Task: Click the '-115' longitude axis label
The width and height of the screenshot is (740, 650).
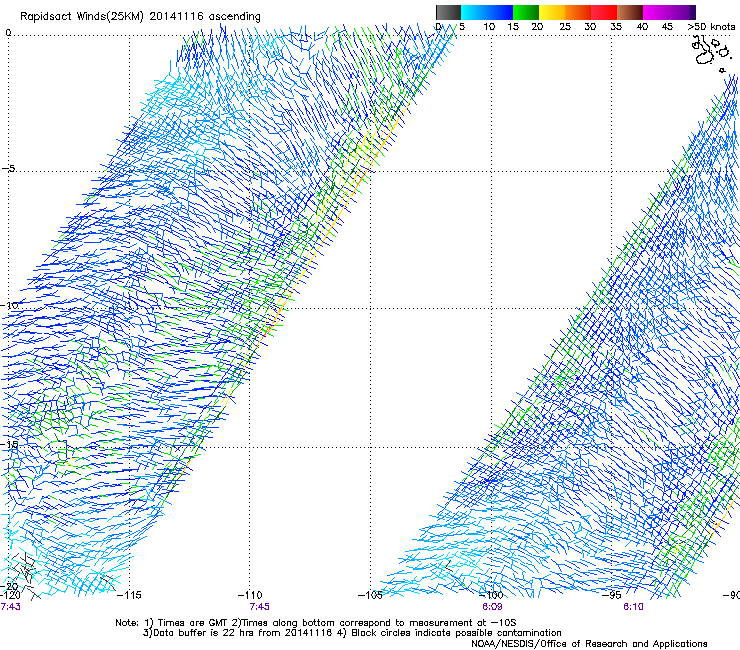Action: [128, 595]
